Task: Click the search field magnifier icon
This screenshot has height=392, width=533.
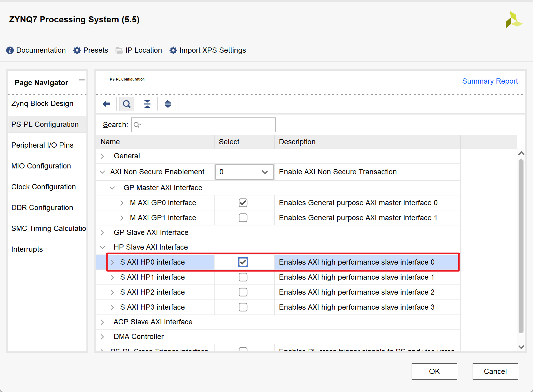Action: [x=137, y=125]
